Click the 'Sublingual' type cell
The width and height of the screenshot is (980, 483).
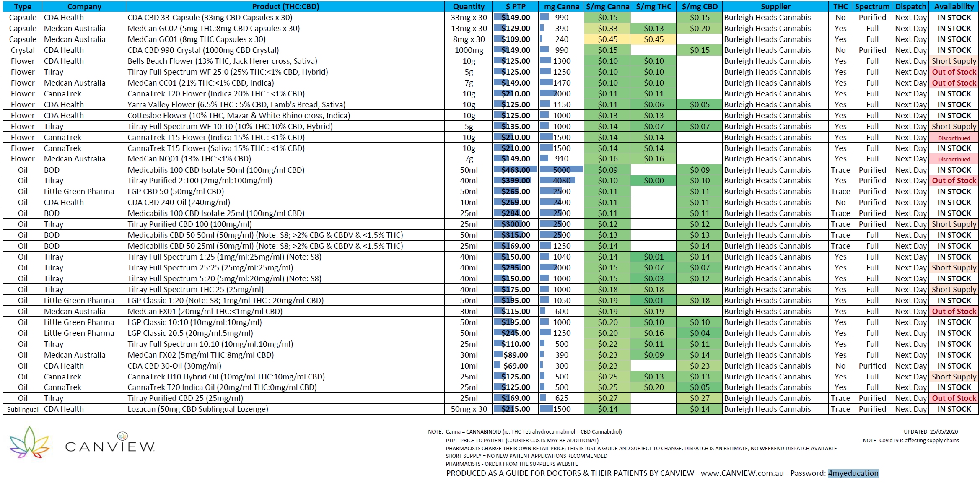tap(23, 409)
